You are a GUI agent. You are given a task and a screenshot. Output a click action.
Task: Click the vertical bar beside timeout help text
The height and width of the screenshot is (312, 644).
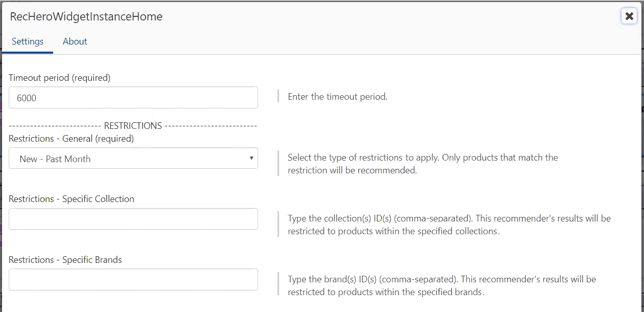click(279, 96)
